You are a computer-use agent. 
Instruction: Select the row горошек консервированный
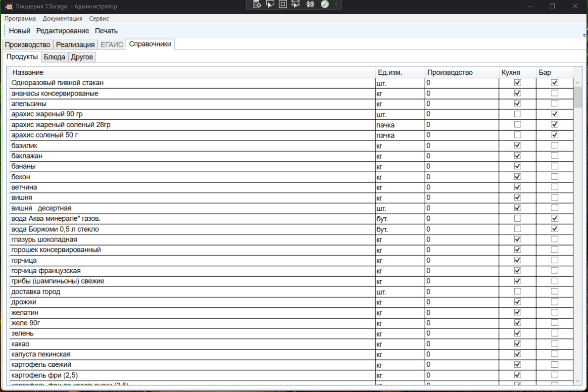pos(292,250)
